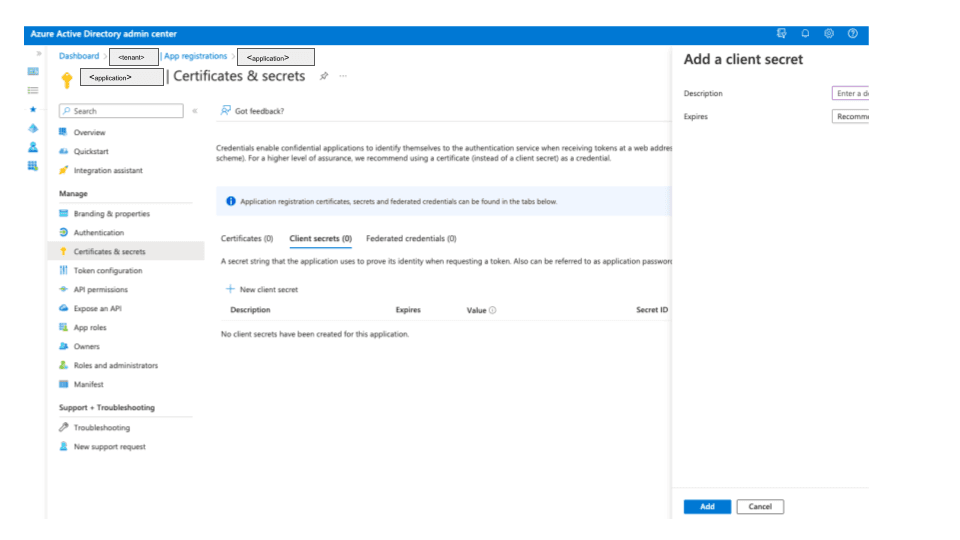Collapse the side menu with double chevron

click(x=195, y=111)
